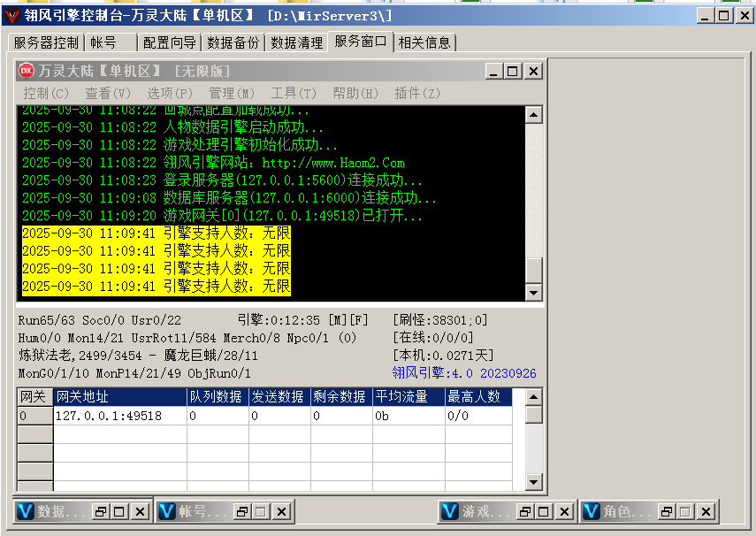The width and height of the screenshot is (756, 536).
Task: Click the V icon of the minimized 数据 window
Action: (26, 511)
